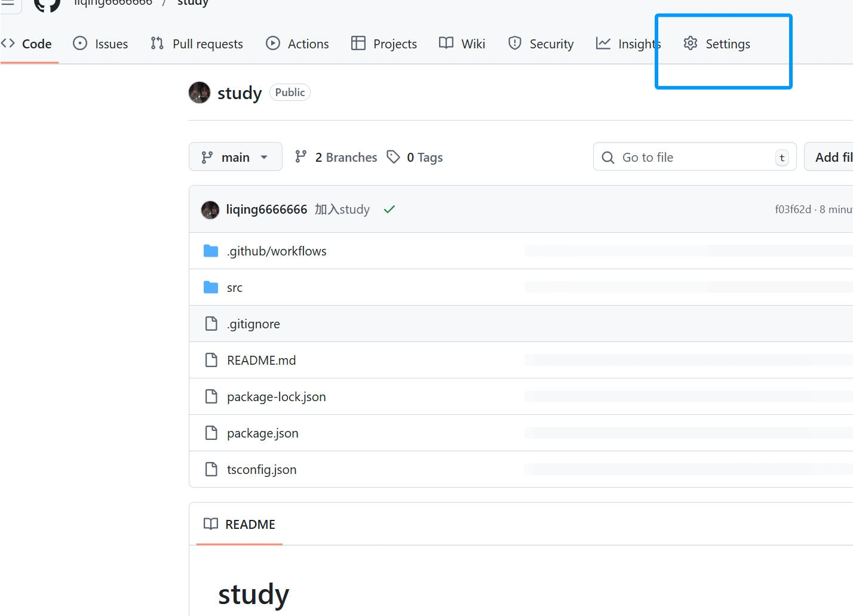Click the liqing6666666 commit author avatar
Image resolution: width=853 pixels, height=616 pixels.
[210, 210]
